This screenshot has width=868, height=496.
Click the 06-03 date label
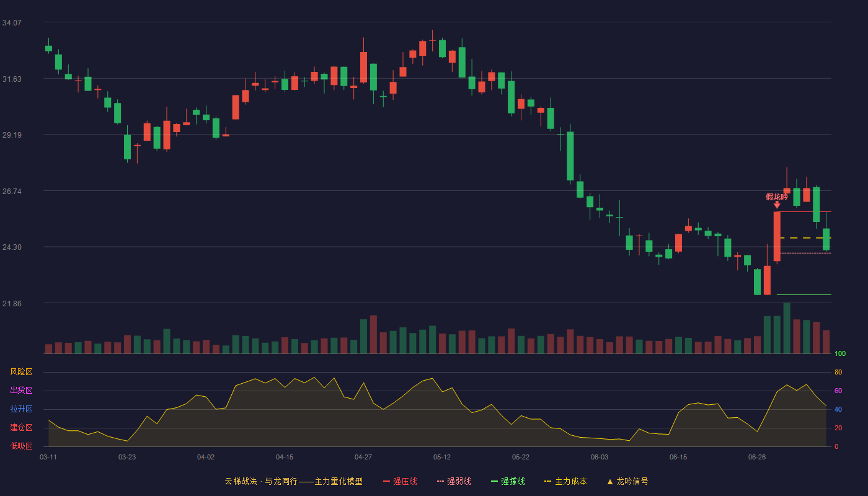point(600,457)
